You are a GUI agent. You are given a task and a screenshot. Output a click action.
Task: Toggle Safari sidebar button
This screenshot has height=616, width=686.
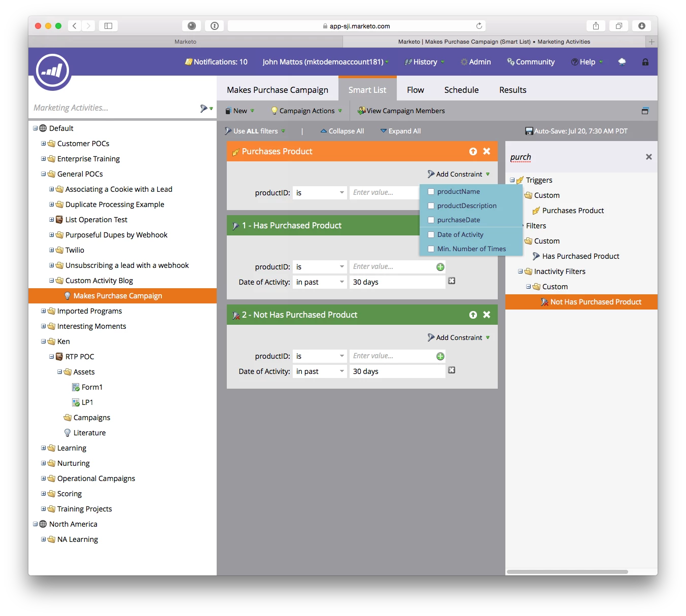click(x=108, y=26)
